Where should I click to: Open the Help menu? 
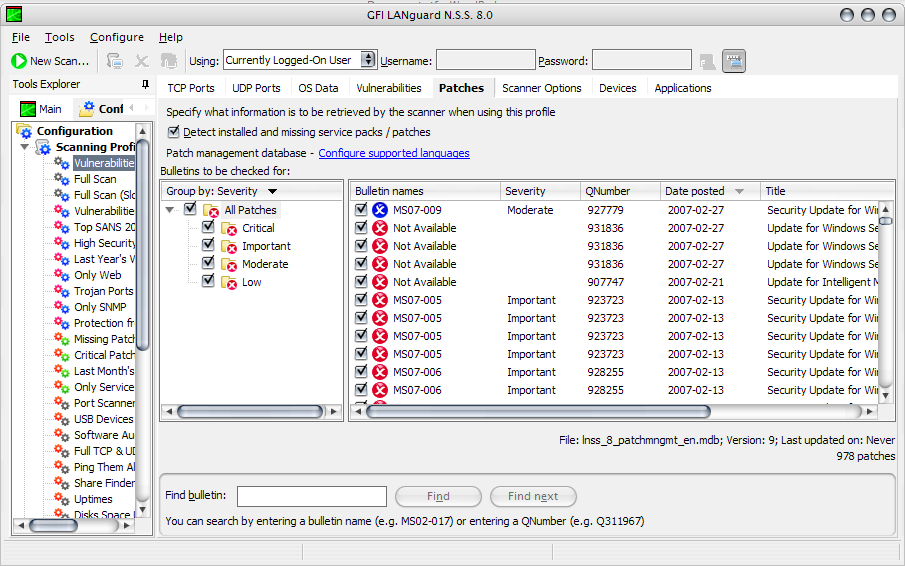click(171, 37)
